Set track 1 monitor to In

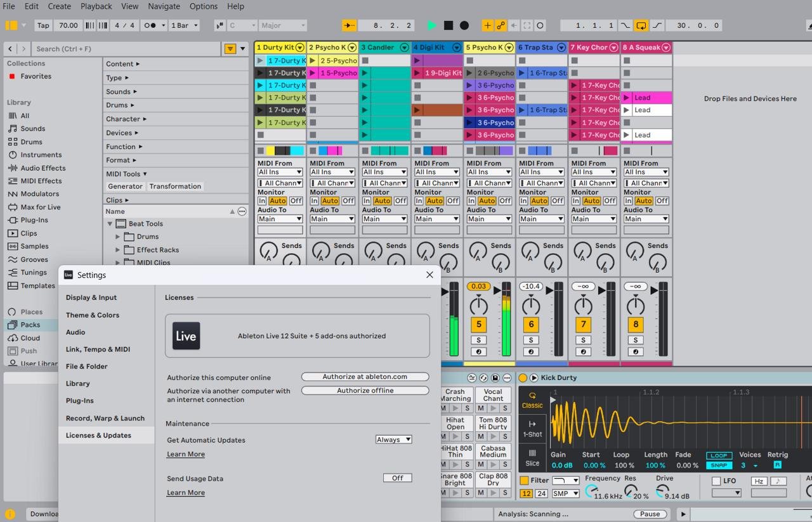click(262, 201)
